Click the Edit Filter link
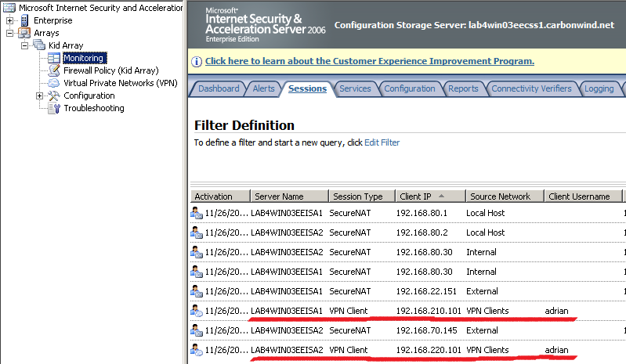This screenshot has width=626, height=364. pos(382,142)
